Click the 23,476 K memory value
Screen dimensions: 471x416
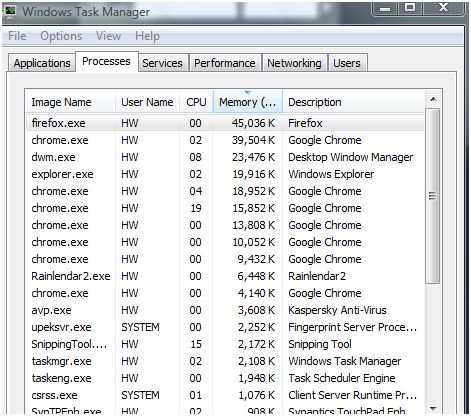click(x=253, y=157)
